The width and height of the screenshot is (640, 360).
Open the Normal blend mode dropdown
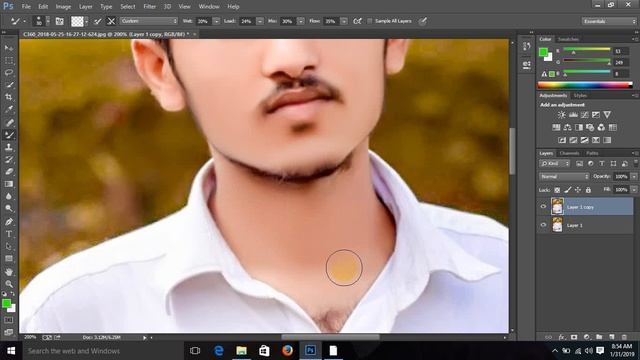tap(564, 177)
